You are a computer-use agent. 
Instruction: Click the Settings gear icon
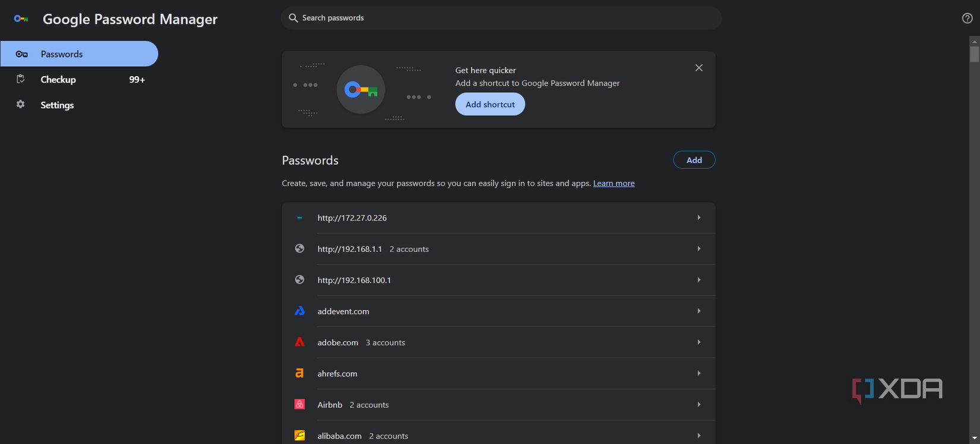(21, 105)
